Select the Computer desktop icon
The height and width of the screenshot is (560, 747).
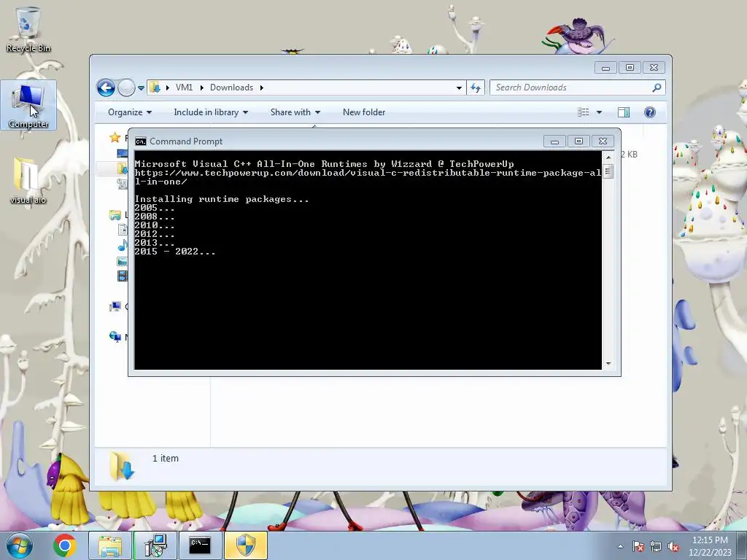point(28,105)
